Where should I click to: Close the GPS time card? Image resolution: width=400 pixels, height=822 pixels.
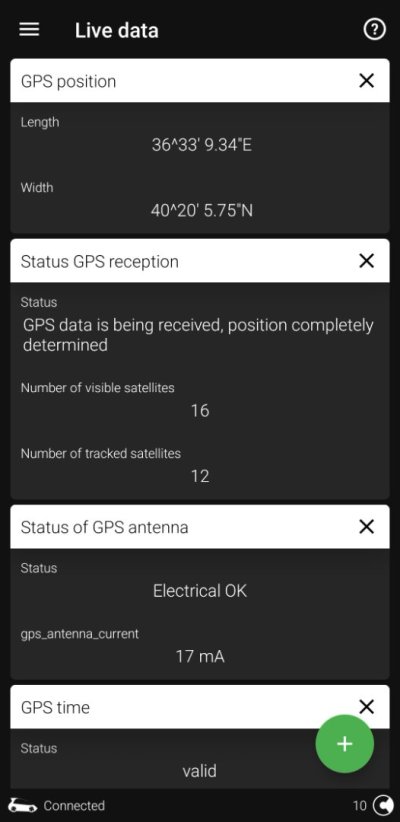coord(366,707)
